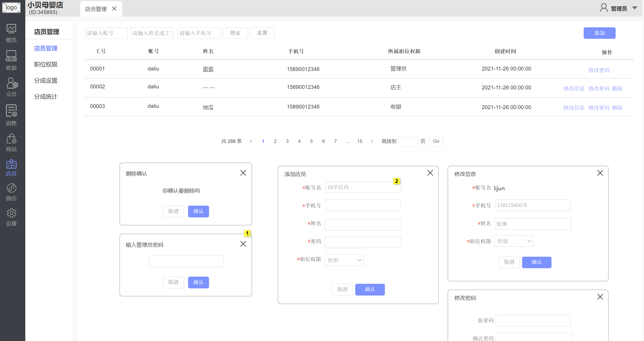Select 店员管理 in the side submenu
Screen dimensions: 644x341
pyautogui.click(x=46, y=48)
